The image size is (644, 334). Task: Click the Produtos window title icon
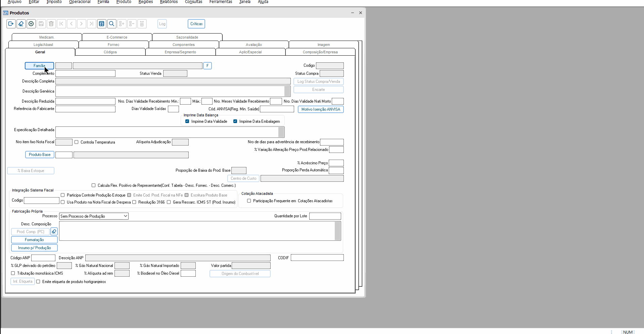pos(6,13)
